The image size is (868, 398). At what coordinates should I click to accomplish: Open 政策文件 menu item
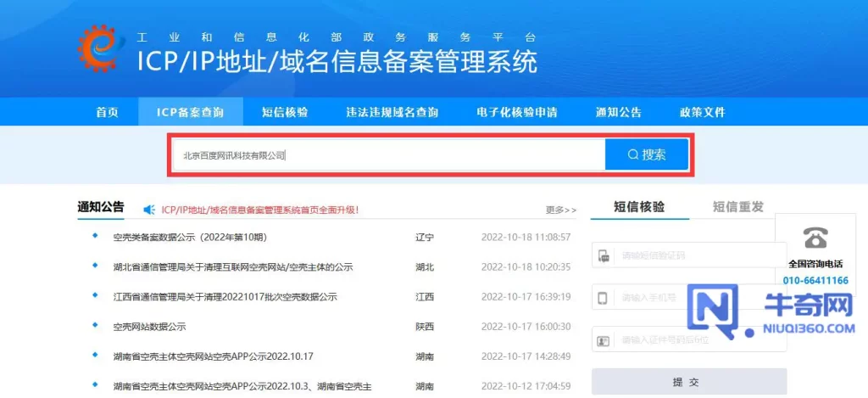(703, 113)
